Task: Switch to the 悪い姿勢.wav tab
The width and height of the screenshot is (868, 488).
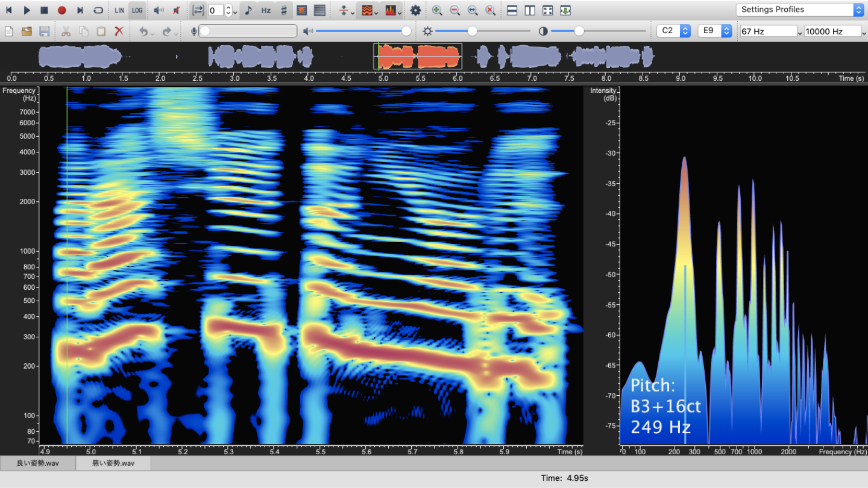Action: click(x=113, y=463)
